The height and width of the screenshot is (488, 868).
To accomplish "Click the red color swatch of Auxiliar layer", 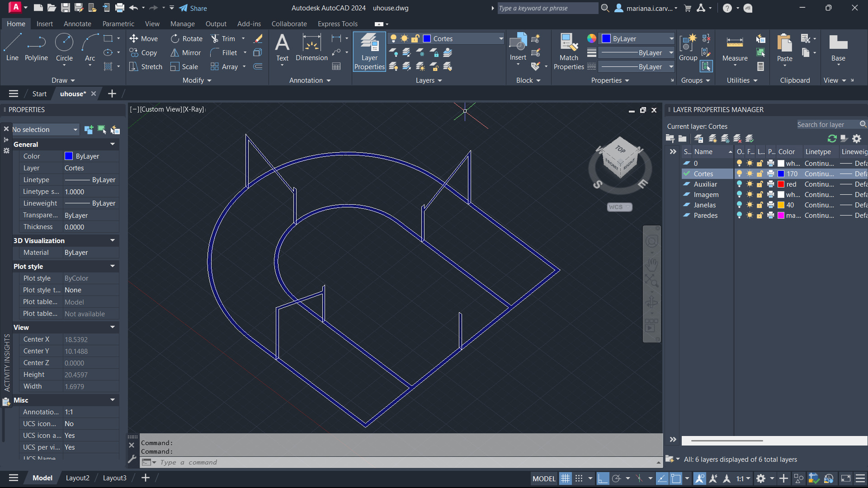I will click(x=781, y=184).
